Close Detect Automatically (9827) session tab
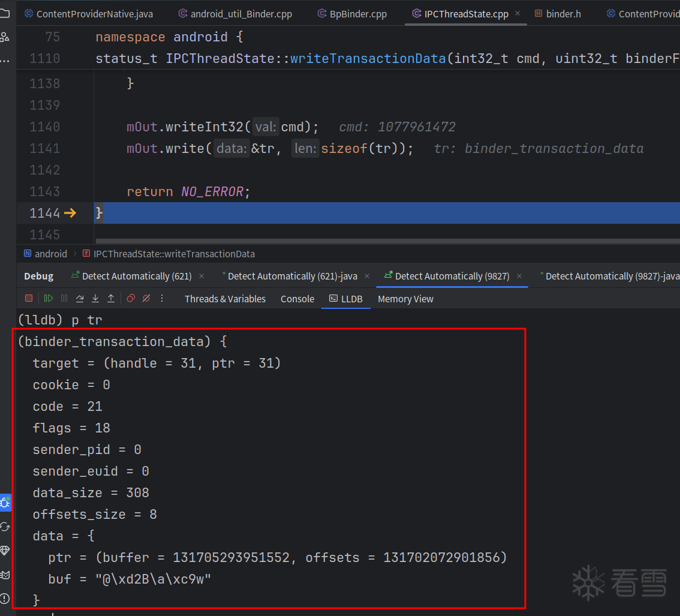The width and height of the screenshot is (680, 616). [x=519, y=276]
